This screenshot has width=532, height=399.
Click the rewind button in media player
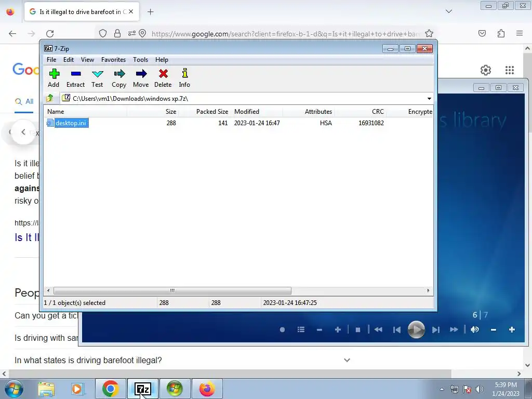point(378,329)
